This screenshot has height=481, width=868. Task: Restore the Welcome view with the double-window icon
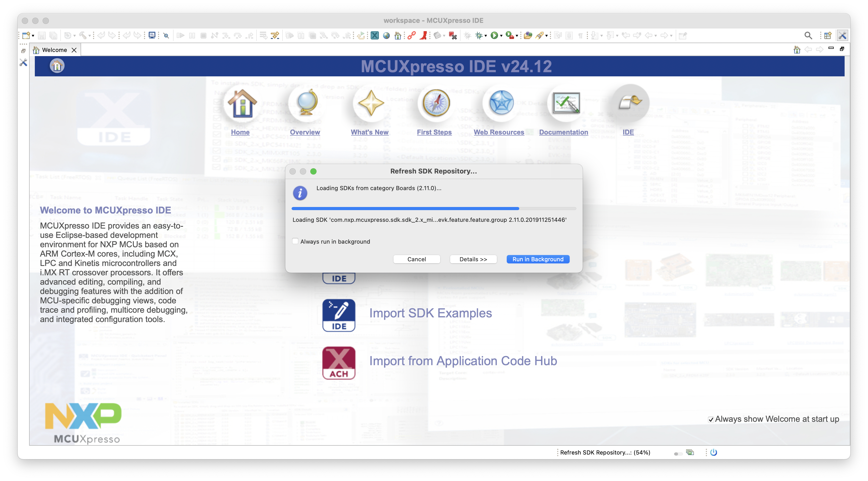click(842, 49)
